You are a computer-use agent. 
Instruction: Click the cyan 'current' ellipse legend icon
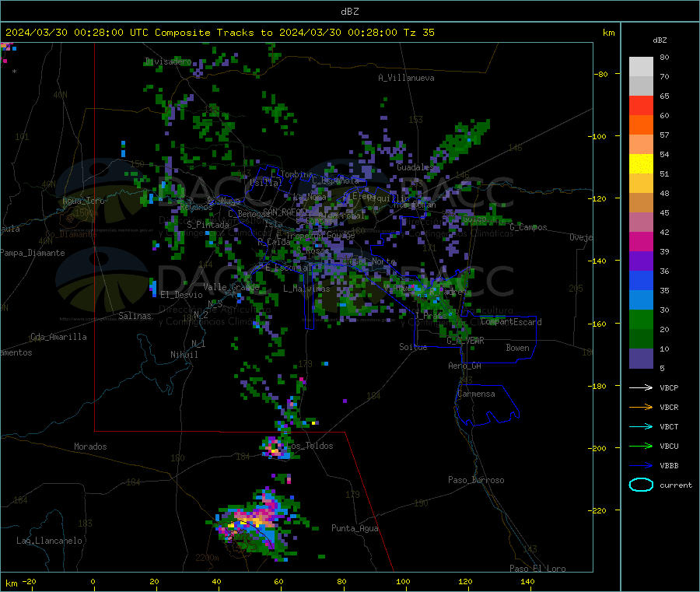pos(641,485)
